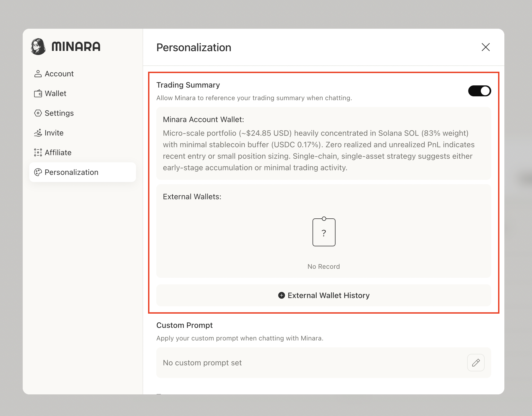
Task: Click the Wallet icon in sidebar
Action: pyautogui.click(x=38, y=94)
